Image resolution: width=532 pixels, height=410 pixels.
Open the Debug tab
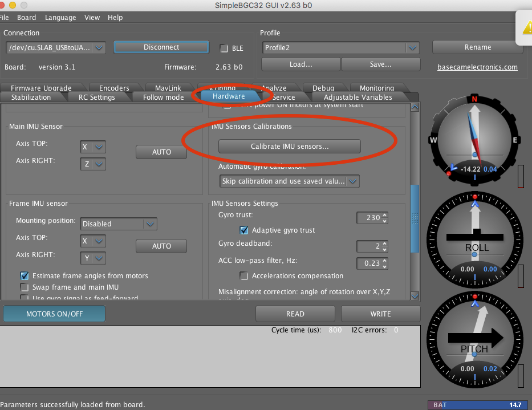tap(323, 88)
